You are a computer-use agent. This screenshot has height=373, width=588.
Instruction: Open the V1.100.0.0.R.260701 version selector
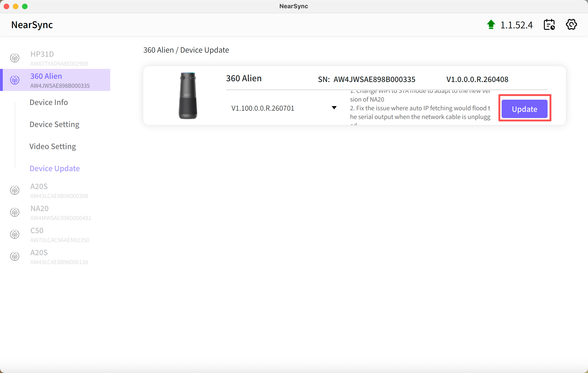pos(284,108)
